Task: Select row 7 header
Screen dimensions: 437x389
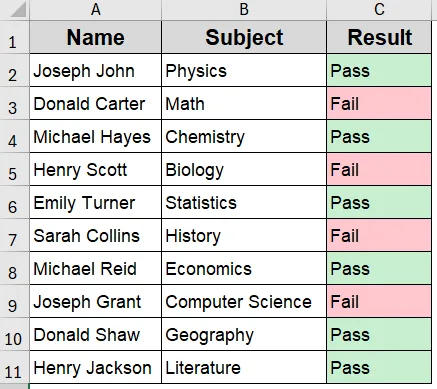Action: tap(15, 235)
